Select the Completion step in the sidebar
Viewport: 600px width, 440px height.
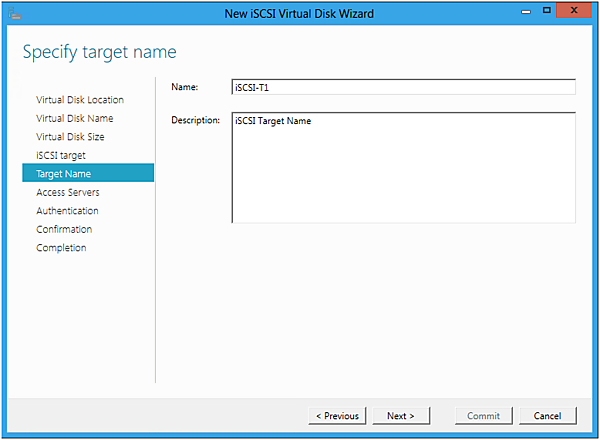(61, 248)
